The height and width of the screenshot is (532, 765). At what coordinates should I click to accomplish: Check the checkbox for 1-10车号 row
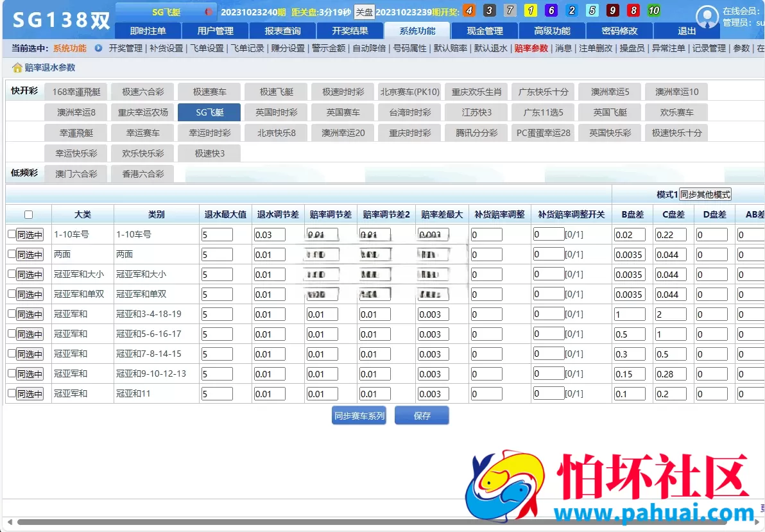pyautogui.click(x=12, y=234)
